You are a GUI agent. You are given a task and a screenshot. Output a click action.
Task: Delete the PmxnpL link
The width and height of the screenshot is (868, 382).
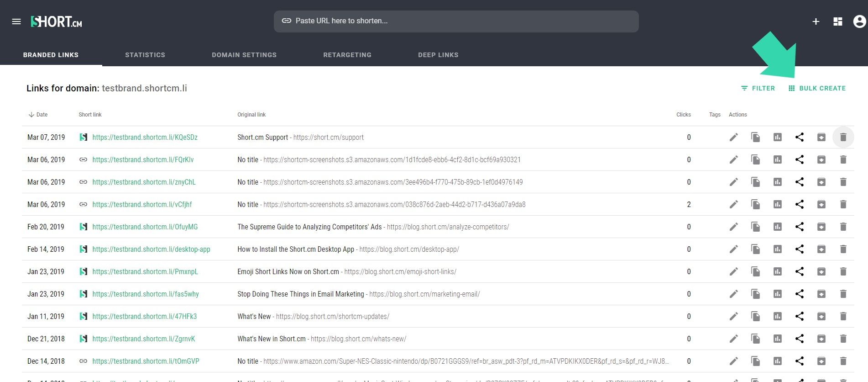pos(843,271)
